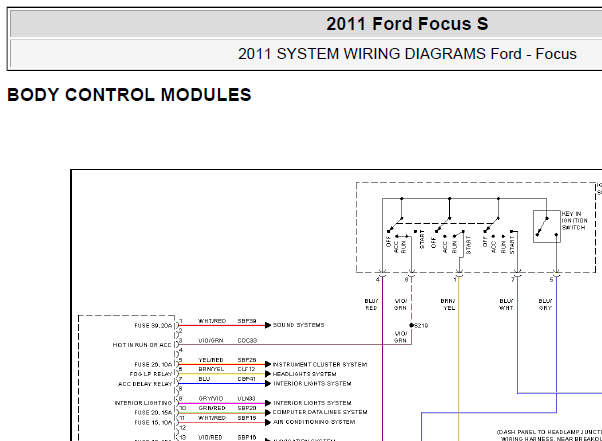The width and height of the screenshot is (602, 441).
Task: Click the System Wiring Diagrams subtitle
Action: tap(407, 54)
